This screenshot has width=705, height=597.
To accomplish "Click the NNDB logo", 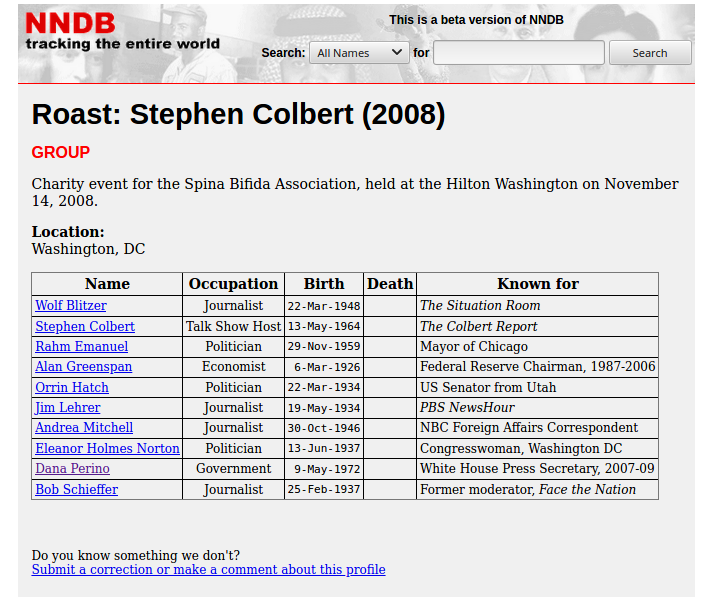I will pos(71,23).
